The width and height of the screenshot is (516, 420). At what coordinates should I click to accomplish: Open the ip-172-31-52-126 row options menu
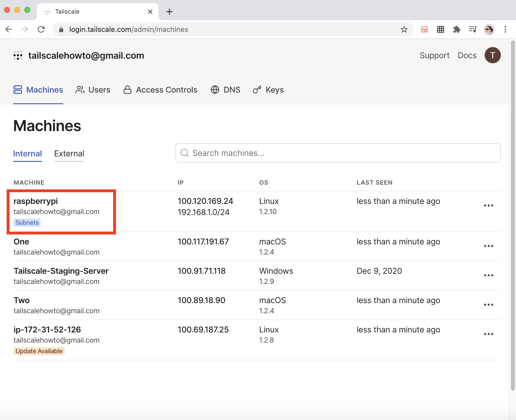488,334
